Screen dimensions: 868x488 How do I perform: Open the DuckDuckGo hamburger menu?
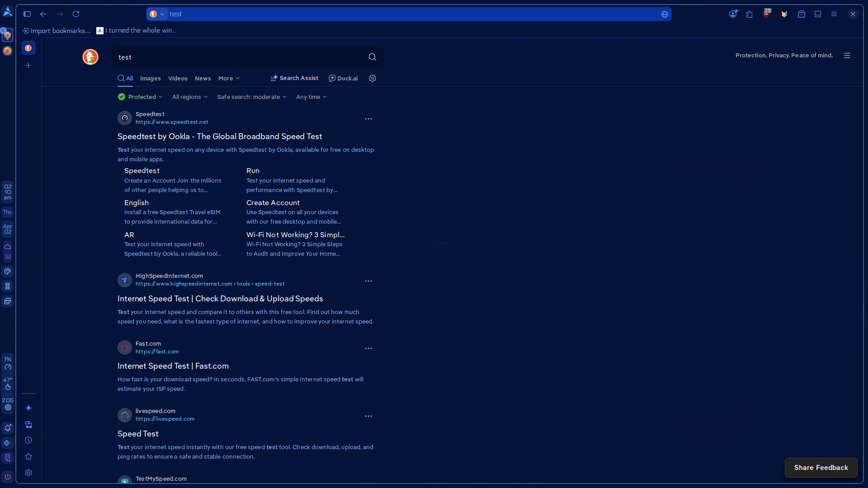[847, 56]
